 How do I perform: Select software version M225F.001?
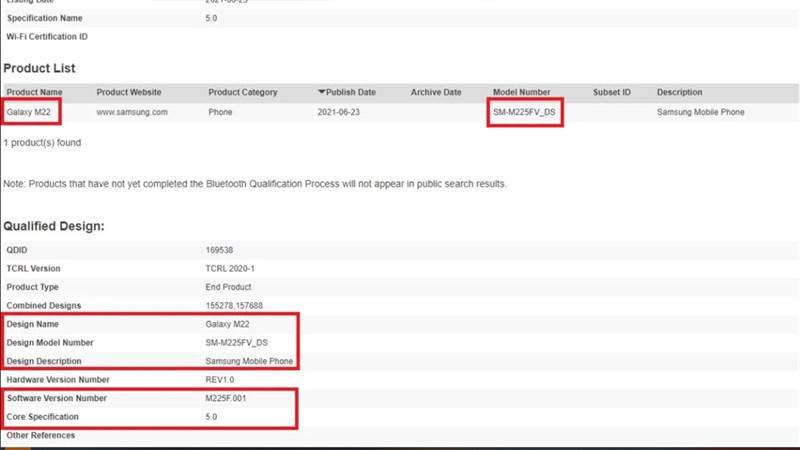(x=226, y=398)
